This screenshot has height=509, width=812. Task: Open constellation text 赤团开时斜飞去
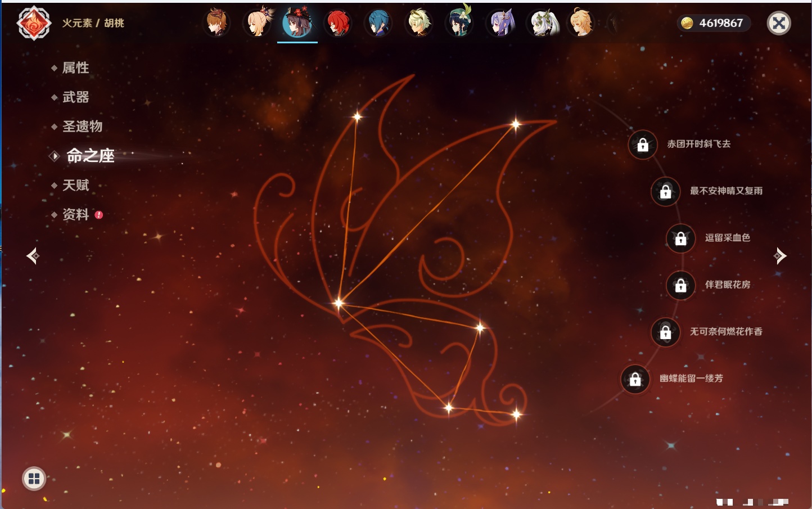tap(699, 144)
